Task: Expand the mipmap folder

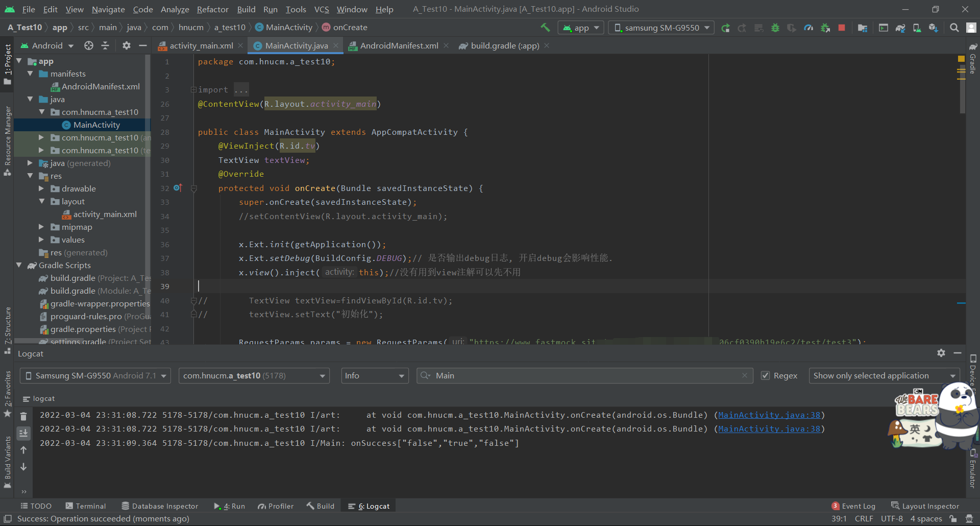Action: (41, 227)
